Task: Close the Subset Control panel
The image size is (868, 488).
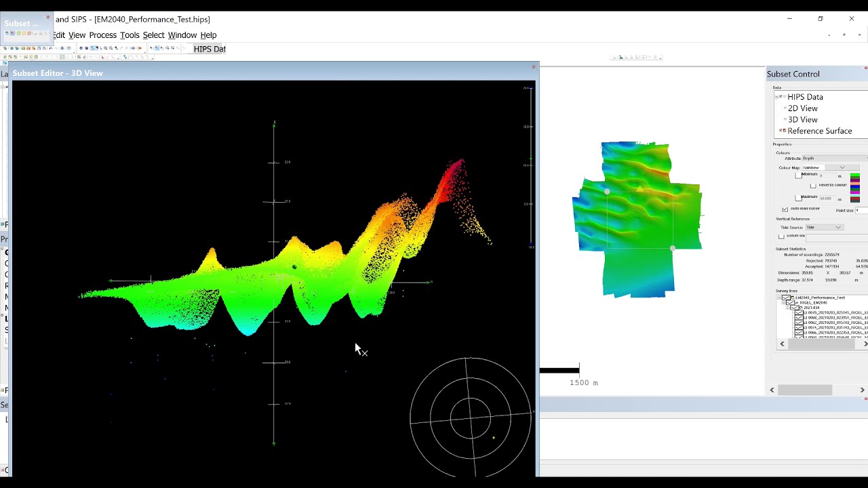Action: pyautogui.click(x=866, y=68)
